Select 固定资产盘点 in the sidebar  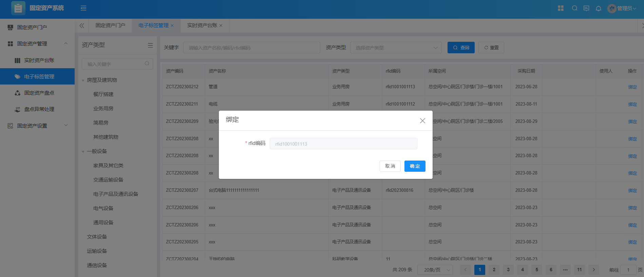pos(39,93)
